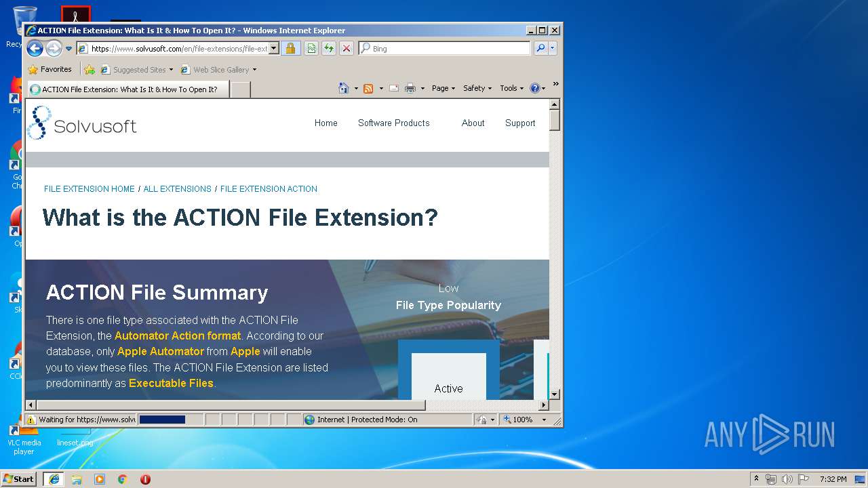The image size is (868, 488).
Task: Open the search provider dropdown arrow
Action: click(x=553, y=49)
